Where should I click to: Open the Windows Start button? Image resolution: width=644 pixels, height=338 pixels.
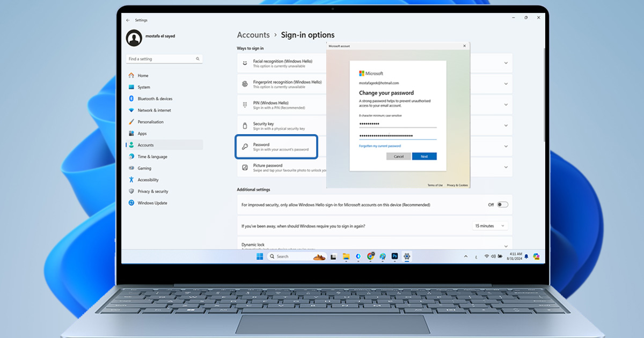(260, 256)
